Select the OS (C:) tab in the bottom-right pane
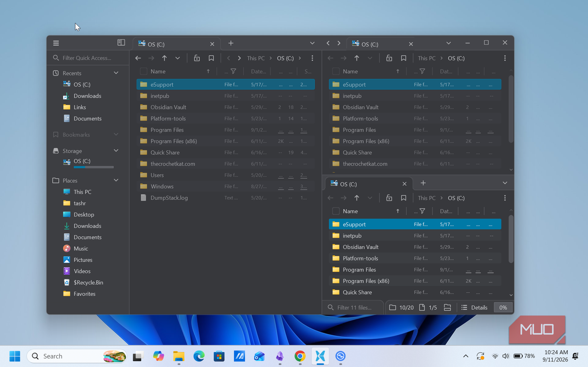 coord(369,184)
